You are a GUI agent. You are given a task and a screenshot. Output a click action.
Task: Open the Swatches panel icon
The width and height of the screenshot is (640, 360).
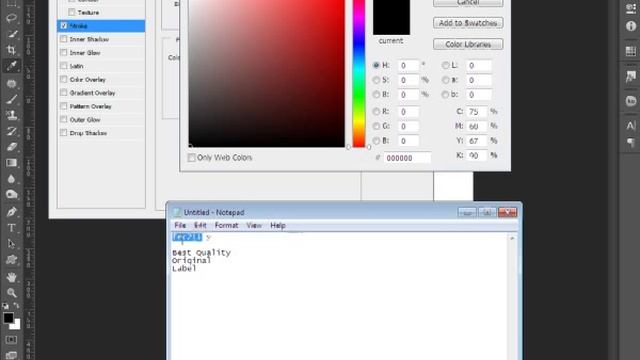(x=631, y=51)
